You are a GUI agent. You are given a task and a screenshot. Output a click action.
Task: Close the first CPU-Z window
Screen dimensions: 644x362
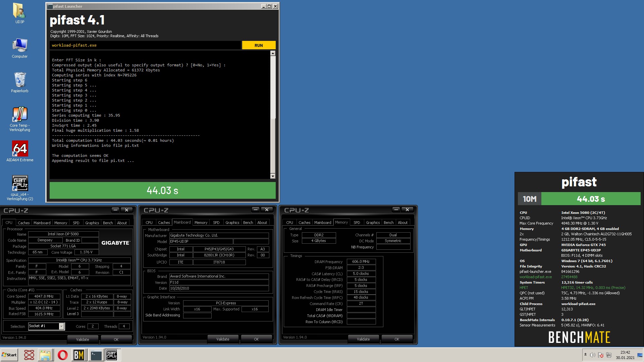click(x=126, y=210)
